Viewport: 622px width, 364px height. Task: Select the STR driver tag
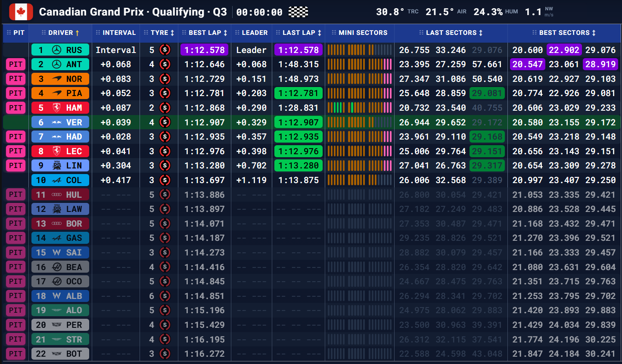[60, 339]
